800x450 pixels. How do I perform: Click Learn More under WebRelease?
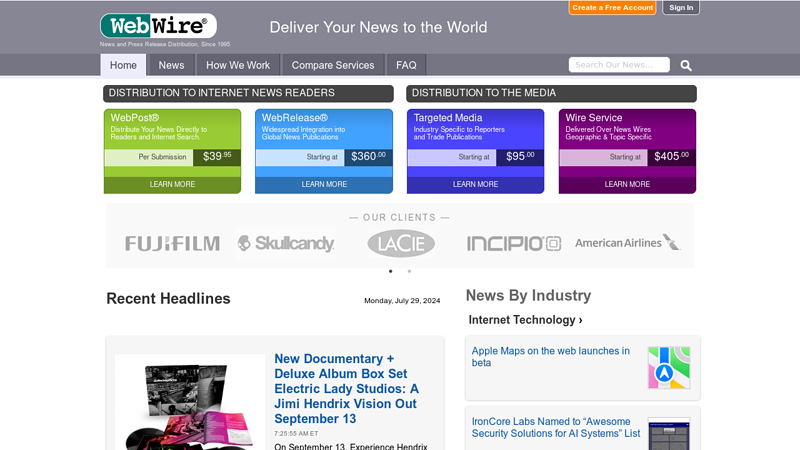[x=324, y=184]
